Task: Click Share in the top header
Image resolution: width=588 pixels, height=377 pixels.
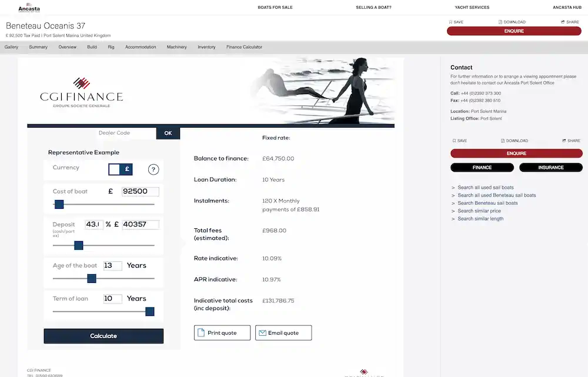Action: tap(570, 22)
